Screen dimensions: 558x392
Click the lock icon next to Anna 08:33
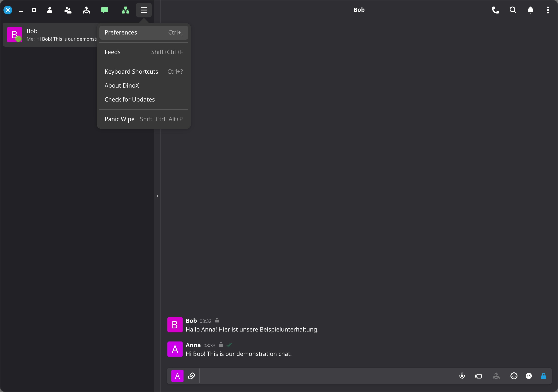point(221,345)
